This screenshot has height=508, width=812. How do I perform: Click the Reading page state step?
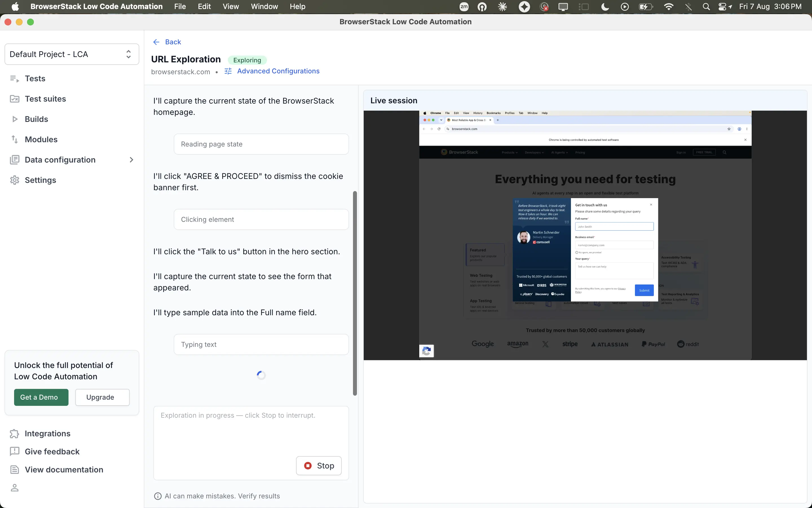[x=261, y=144]
